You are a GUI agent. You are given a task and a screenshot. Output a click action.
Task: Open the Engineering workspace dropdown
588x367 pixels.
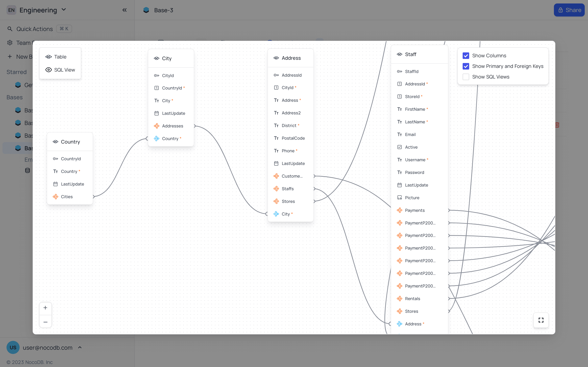[x=39, y=10]
